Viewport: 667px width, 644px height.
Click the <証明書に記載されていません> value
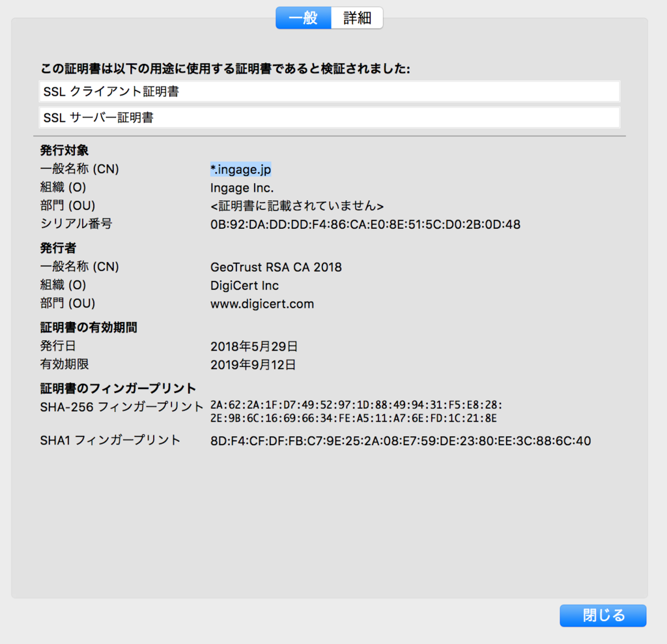(297, 206)
